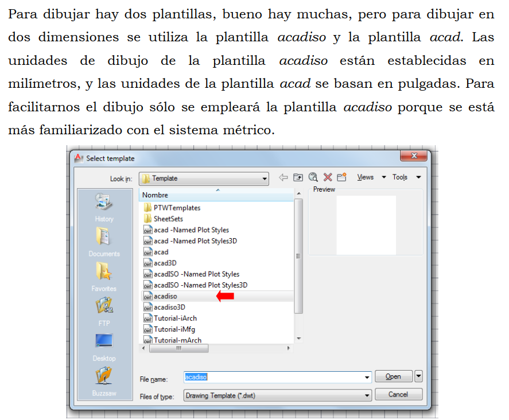Click the Search the Web icon
509x420 pixels.
coord(313,177)
